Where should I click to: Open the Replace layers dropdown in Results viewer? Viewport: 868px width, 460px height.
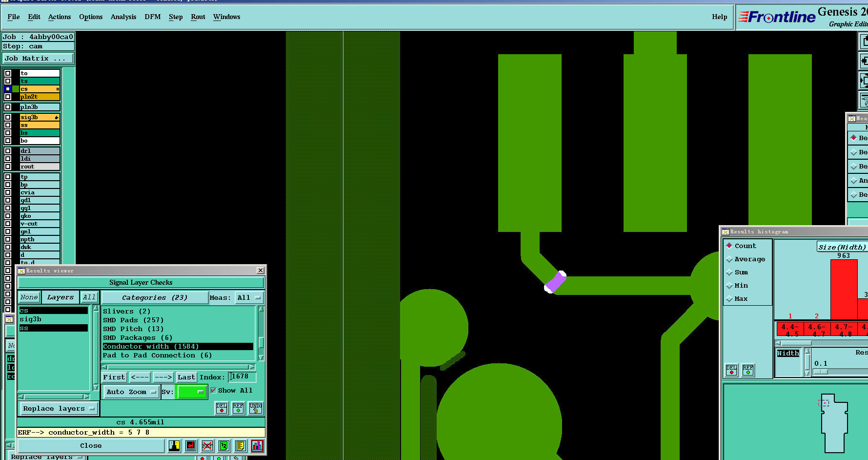pyautogui.click(x=59, y=409)
